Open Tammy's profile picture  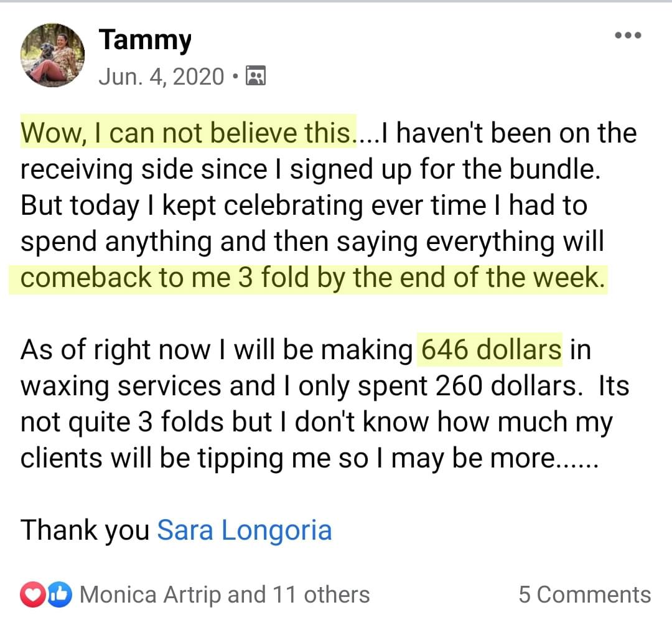coord(52,55)
